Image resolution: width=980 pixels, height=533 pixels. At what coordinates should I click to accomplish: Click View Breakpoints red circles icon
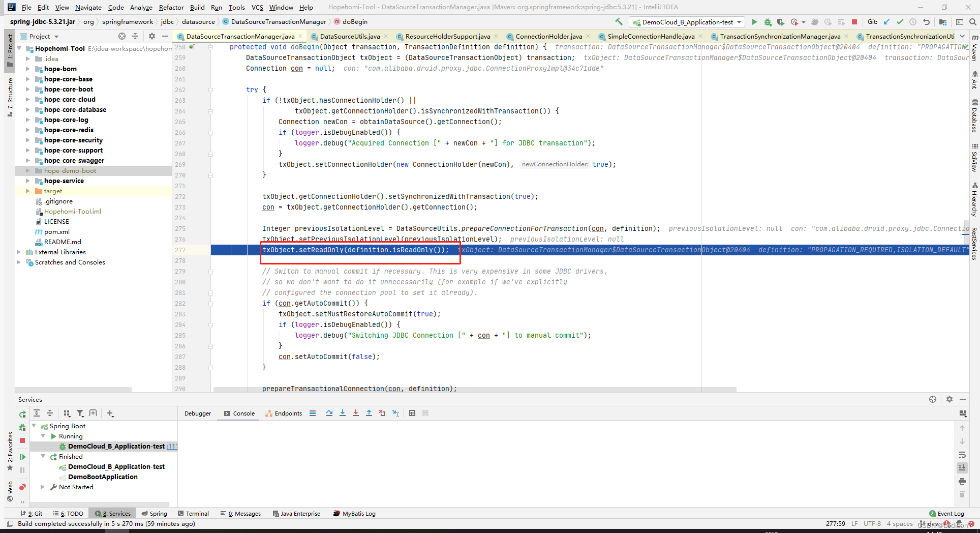coord(22,487)
